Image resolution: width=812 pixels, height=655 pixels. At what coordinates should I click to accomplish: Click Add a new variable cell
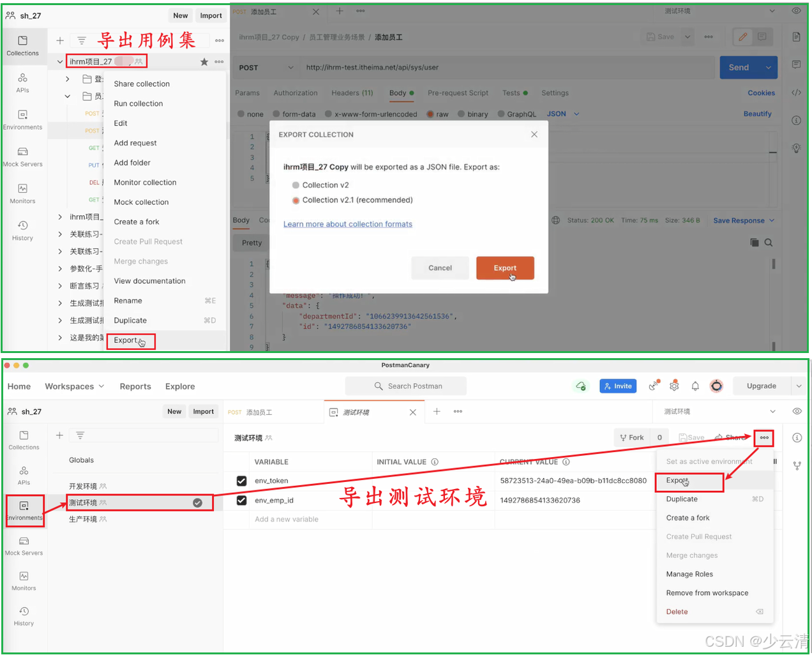coord(310,519)
